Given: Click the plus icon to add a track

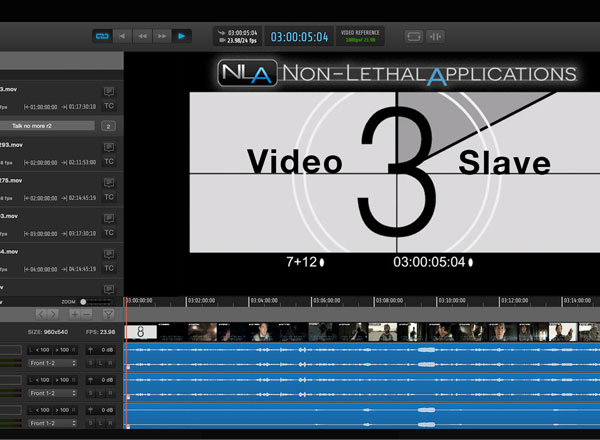Looking at the screenshot, I should pyautogui.click(x=74, y=314).
